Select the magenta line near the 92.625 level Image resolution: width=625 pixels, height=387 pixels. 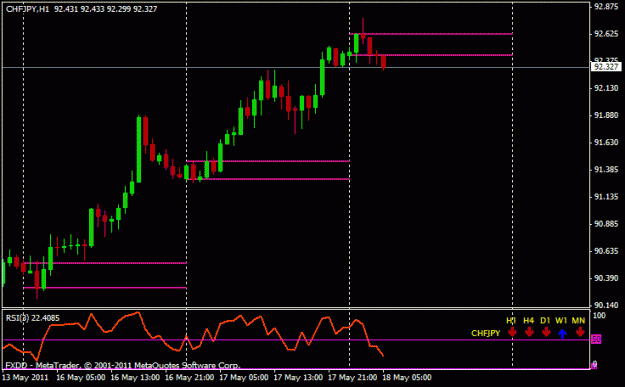[431, 34]
